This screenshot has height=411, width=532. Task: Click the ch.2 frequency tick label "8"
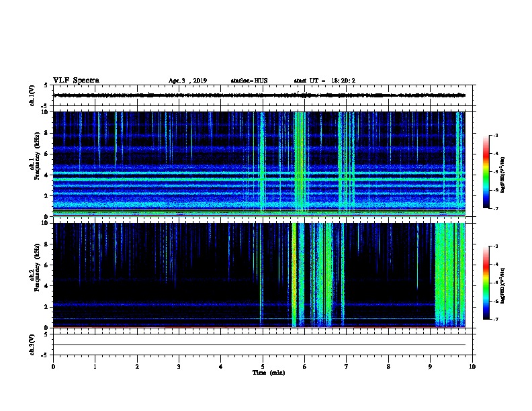(x=46, y=244)
